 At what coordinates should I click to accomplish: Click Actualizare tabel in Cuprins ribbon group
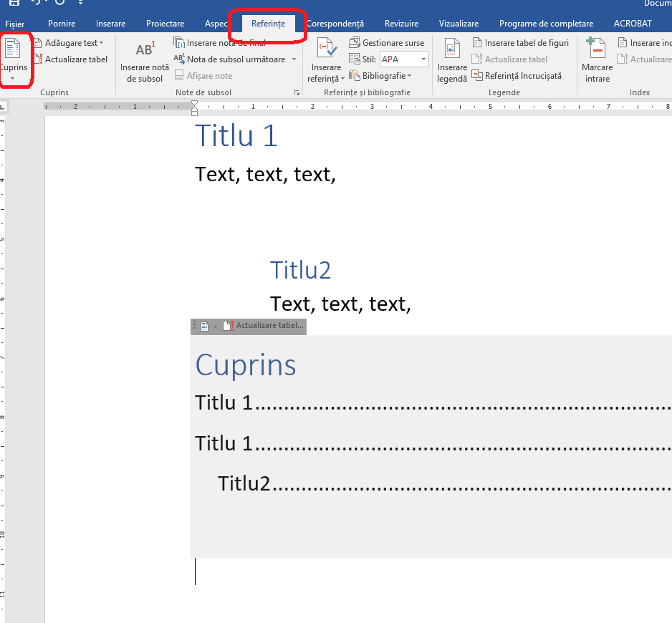pyautogui.click(x=70, y=59)
